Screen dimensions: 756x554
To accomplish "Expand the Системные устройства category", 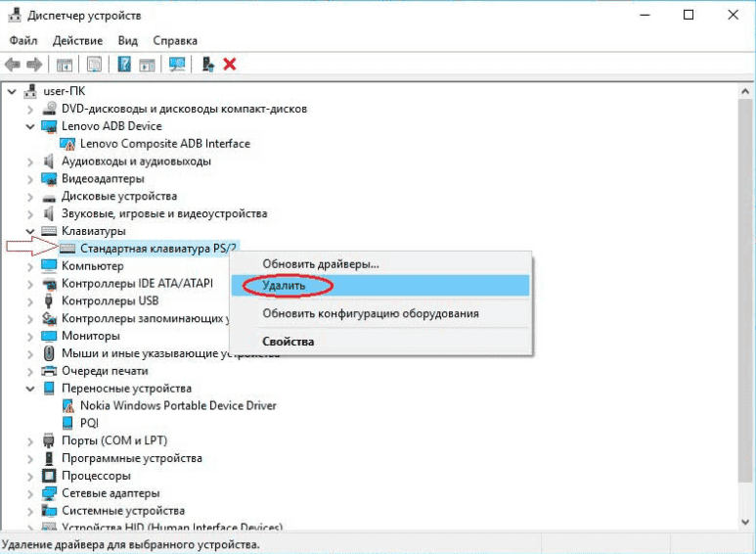I will tap(30, 511).
